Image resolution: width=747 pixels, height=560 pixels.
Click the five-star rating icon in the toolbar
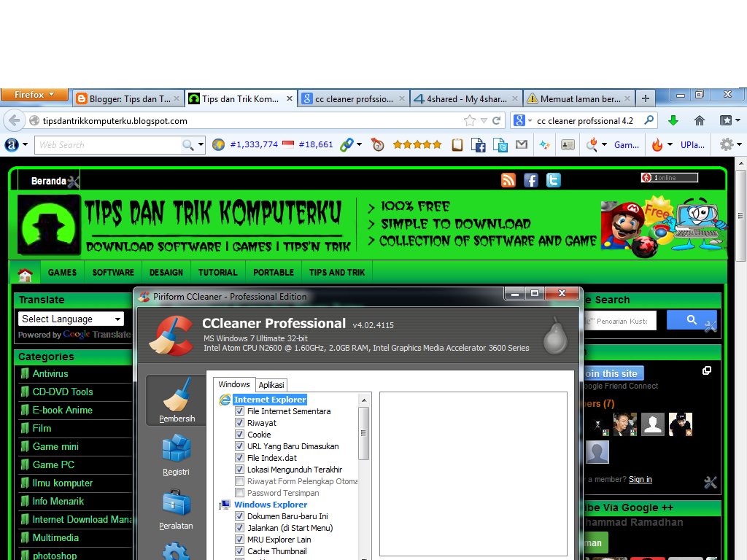(x=417, y=145)
